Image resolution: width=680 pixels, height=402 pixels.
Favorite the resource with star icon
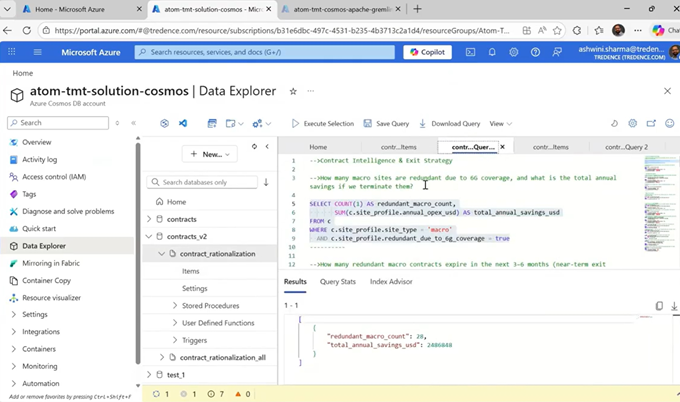coord(293,91)
